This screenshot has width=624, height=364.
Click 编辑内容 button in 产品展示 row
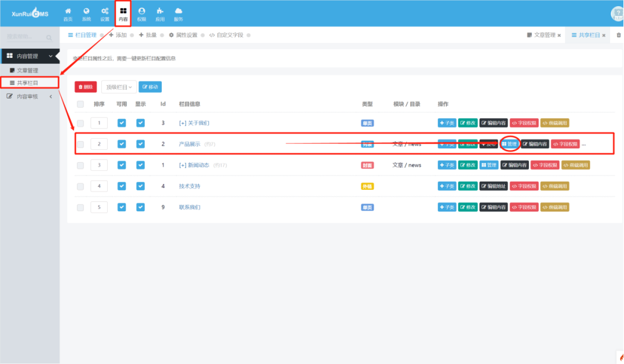click(535, 144)
